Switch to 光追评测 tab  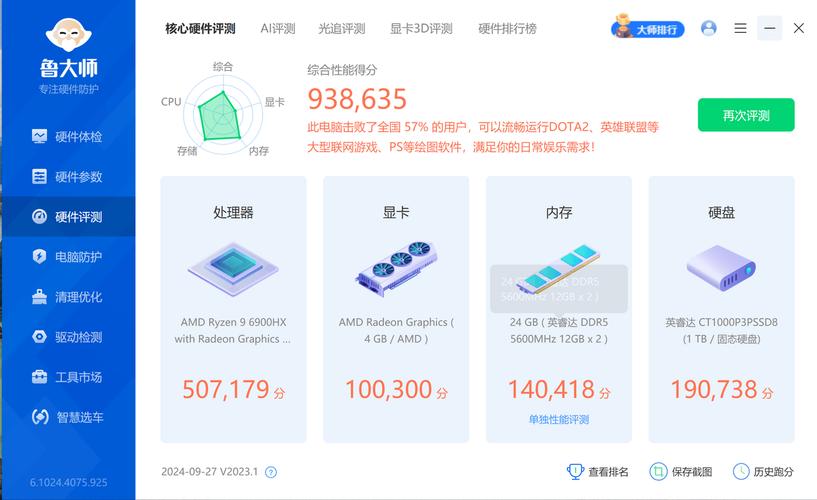point(342,29)
